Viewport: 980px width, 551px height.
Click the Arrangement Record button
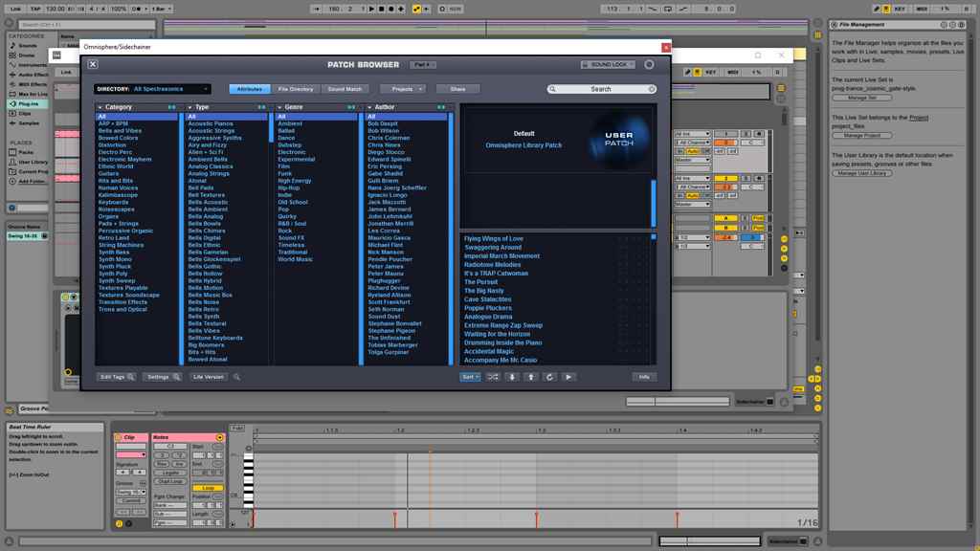[391, 9]
